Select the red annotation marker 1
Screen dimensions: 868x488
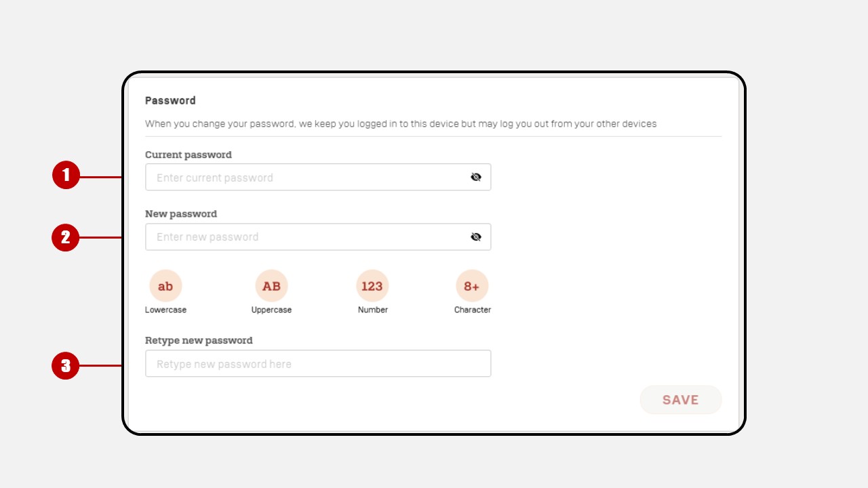point(66,176)
